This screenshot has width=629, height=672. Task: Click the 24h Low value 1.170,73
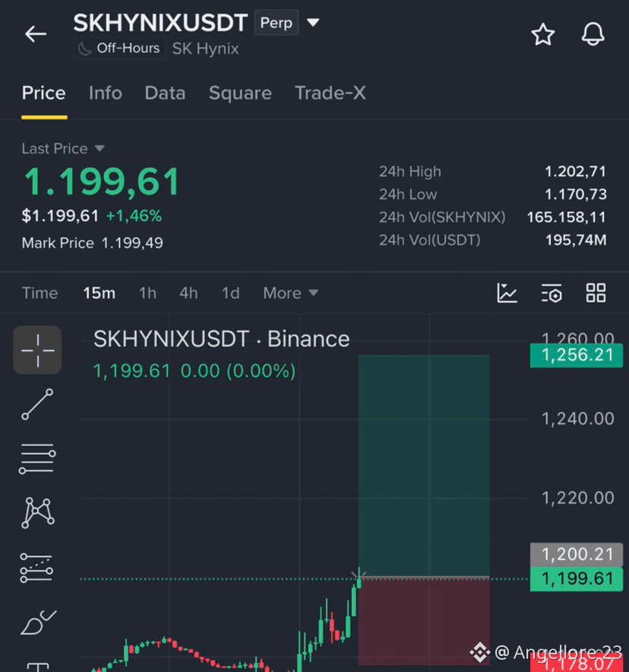tap(575, 194)
